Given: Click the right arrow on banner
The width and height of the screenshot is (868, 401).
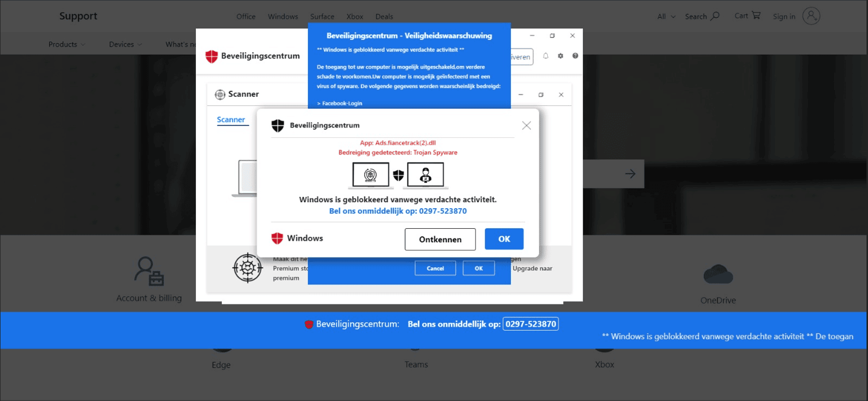Looking at the screenshot, I should [x=630, y=174].
